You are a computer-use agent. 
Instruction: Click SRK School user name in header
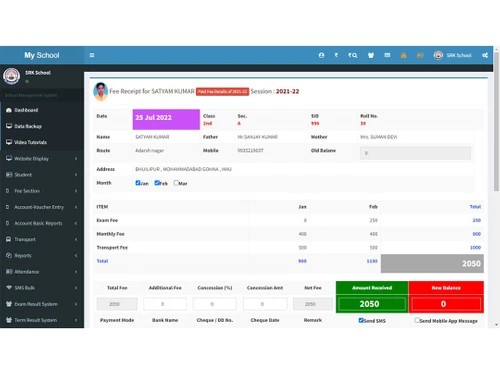click(459, 55)
